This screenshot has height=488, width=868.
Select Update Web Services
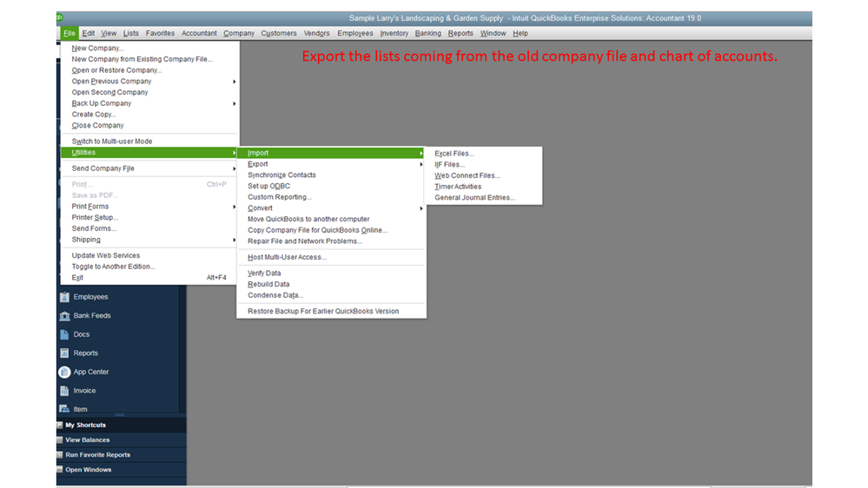pyautogui.click(x=106, y=255)
